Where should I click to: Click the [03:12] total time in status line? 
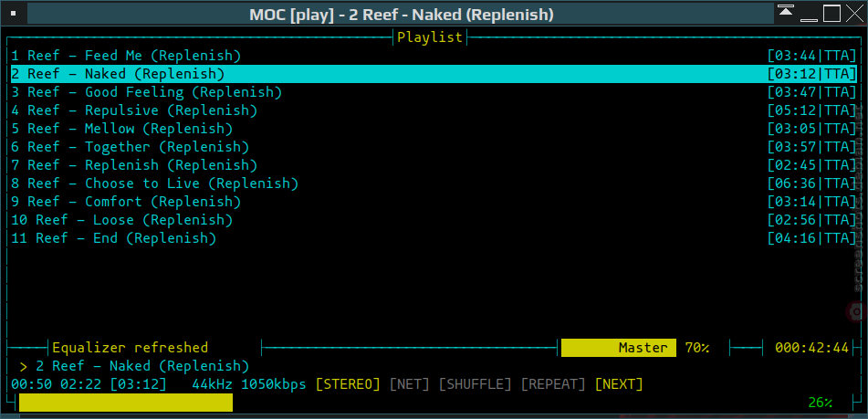139,384
